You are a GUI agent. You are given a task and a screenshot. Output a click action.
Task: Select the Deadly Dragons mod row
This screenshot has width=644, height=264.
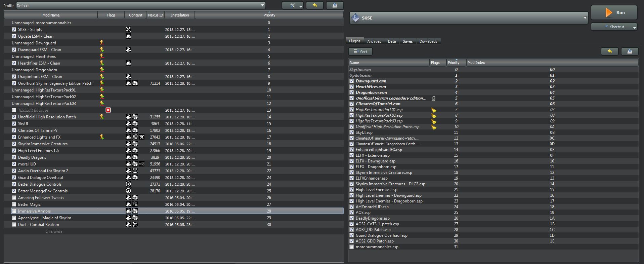point(174,157)
